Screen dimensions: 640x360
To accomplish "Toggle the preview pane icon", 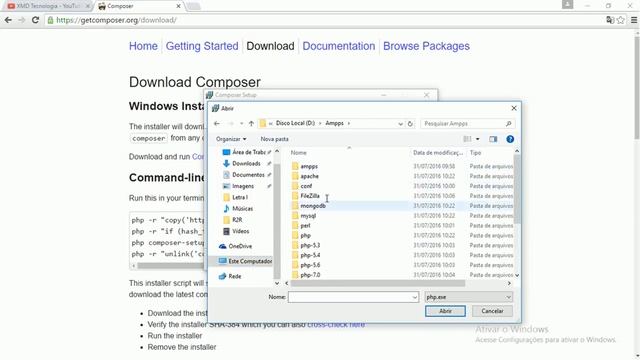I will point(493,139).
